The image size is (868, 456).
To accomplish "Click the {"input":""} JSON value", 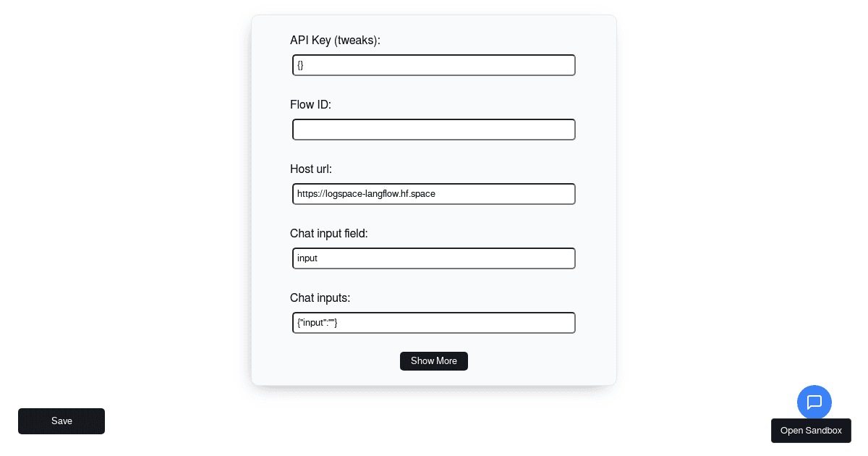I will 318,323.
